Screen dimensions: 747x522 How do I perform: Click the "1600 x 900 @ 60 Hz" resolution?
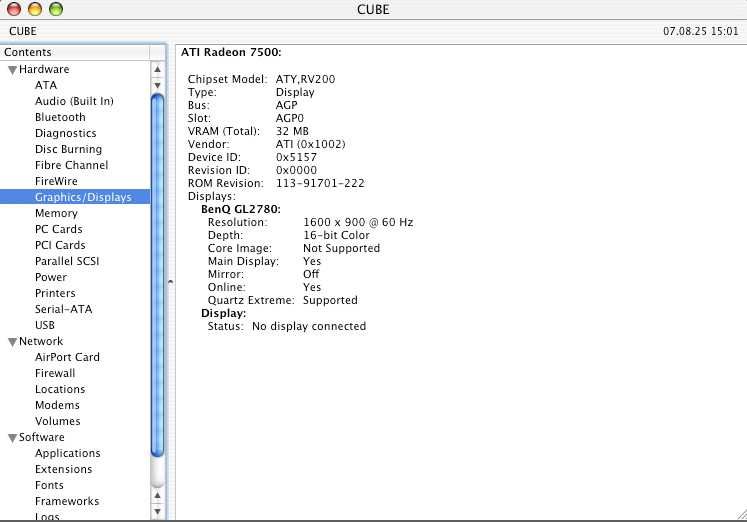tap(358, 222)
